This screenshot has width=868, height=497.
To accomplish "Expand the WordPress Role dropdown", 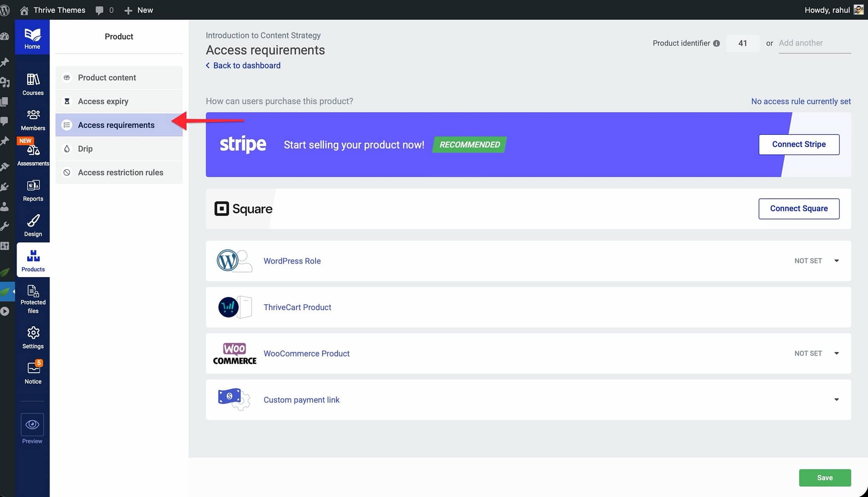I will click(x=836, y=261).
